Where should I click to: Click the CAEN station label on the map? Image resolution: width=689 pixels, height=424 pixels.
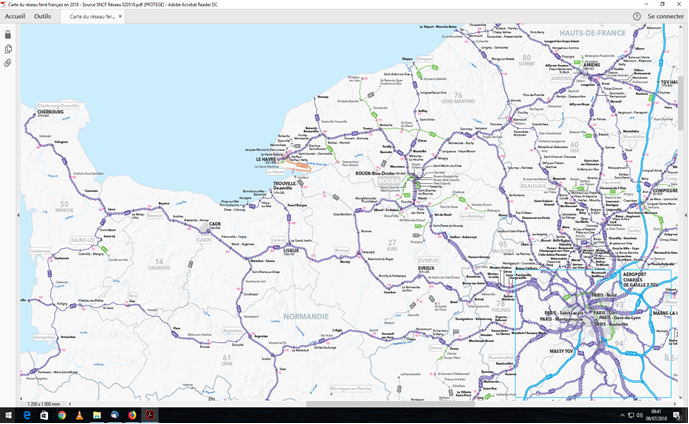click(x=215, y=224)
